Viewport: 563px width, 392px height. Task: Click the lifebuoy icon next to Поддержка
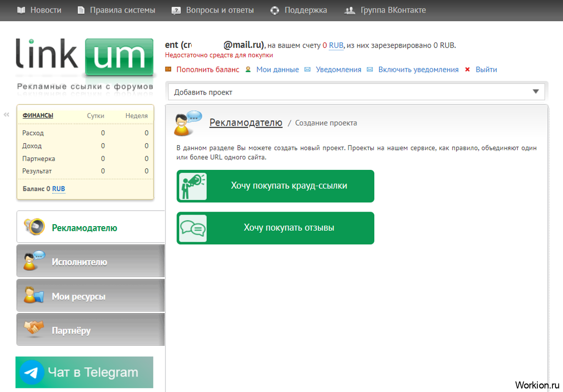tap(275, 11)
